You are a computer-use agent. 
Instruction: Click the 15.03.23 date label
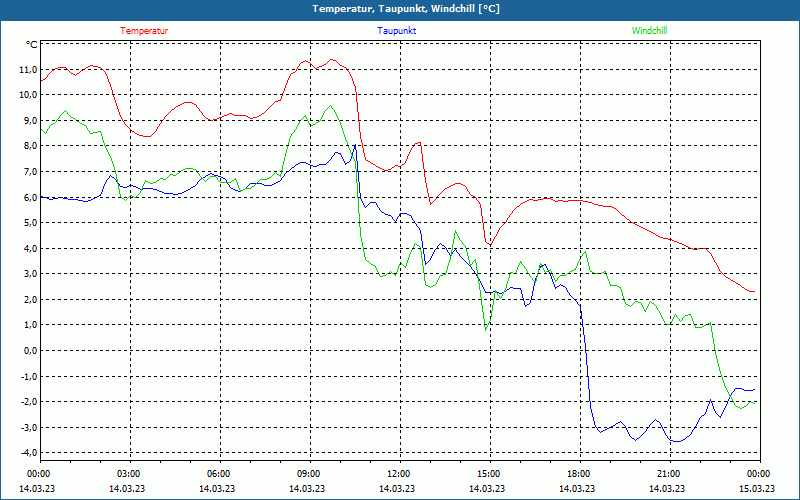[x=757, y=488]
